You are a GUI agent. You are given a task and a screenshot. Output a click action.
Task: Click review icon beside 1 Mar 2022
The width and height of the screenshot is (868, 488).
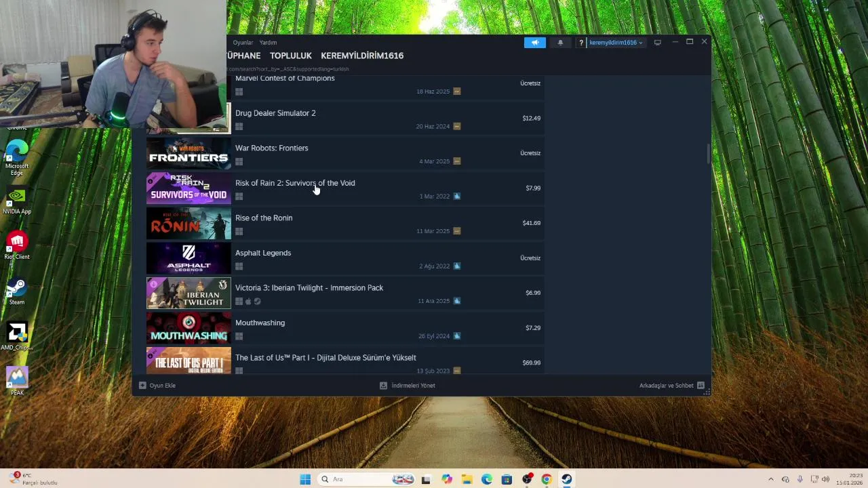[x=456, y=197]
